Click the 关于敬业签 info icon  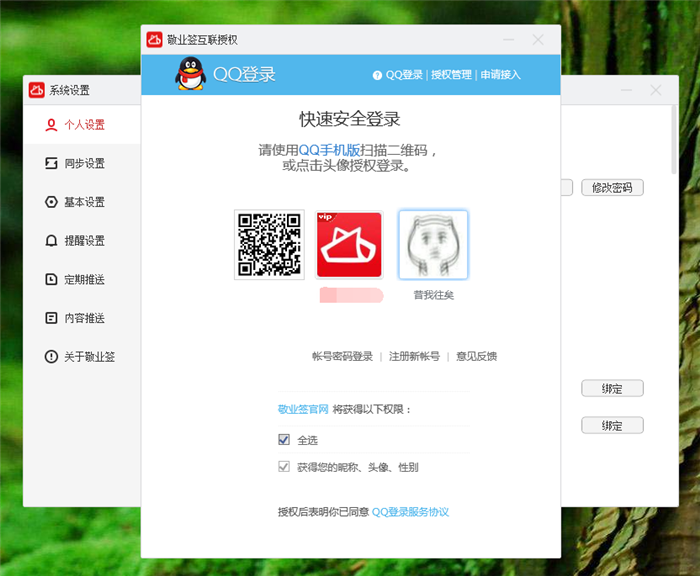click(51, 357)
